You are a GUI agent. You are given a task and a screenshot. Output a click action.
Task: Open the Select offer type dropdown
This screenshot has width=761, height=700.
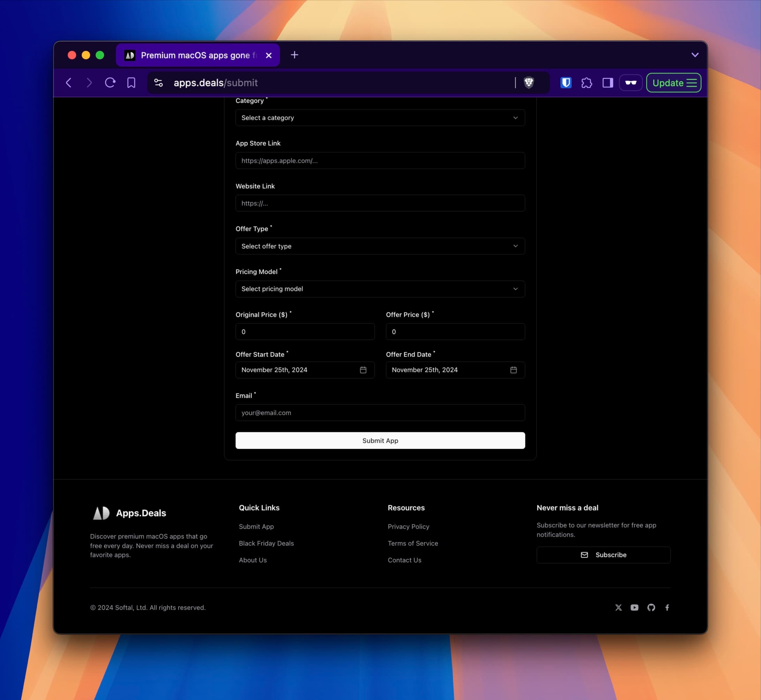pos(380,246)
